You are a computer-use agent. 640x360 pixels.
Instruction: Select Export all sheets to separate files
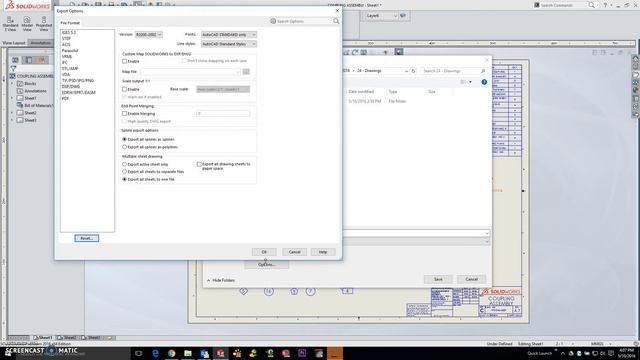pos(124,172)
